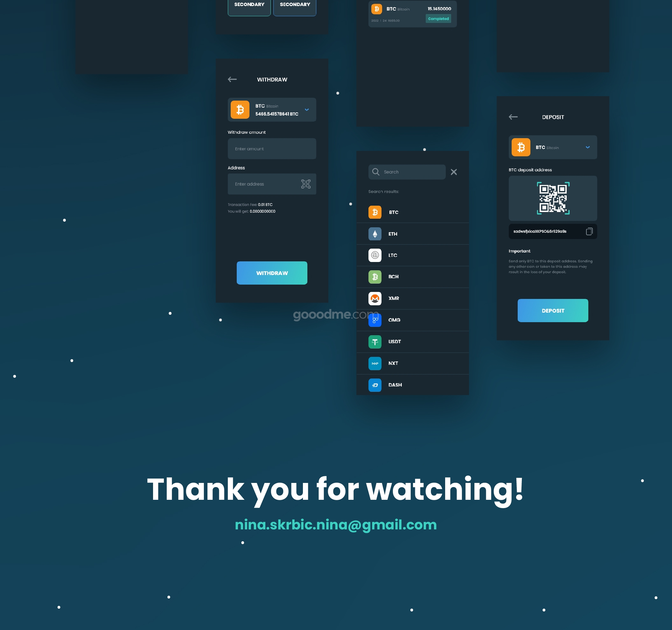Click the XMR icon in search results
Screen dimensions: 672x630
[375, 298]
